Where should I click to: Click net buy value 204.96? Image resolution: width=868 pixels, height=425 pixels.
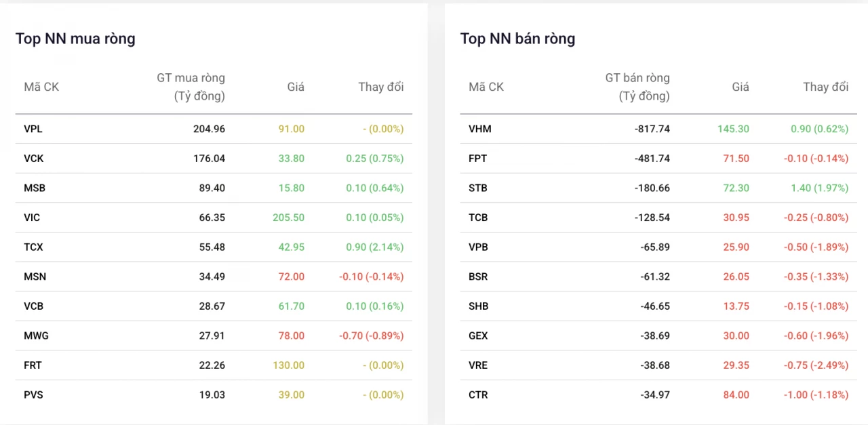pos(209,129)
